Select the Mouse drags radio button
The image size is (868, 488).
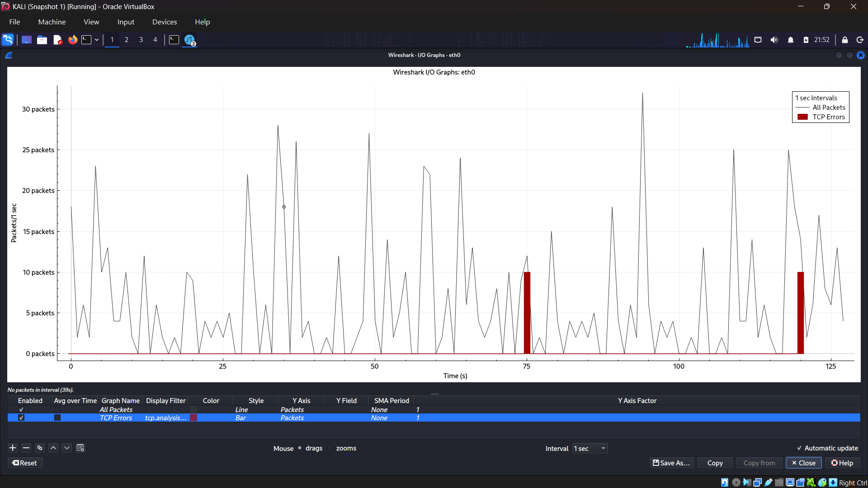tap(310, 448)
